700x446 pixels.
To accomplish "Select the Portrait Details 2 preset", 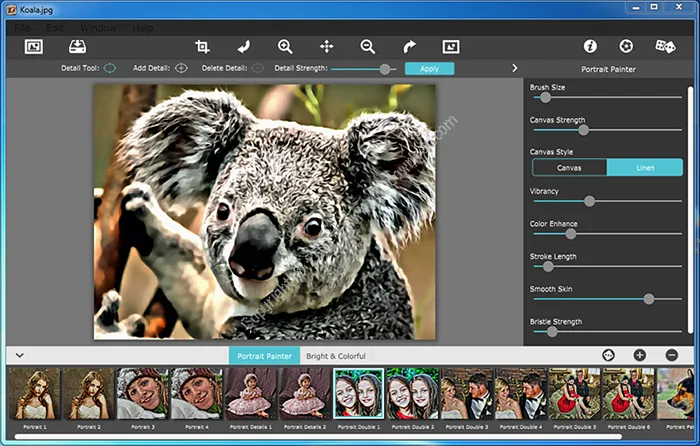I will [x=305, y=394].
